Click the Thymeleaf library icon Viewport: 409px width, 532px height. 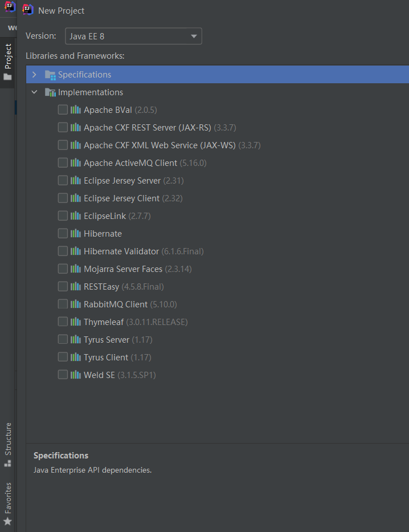pos(76,322)
